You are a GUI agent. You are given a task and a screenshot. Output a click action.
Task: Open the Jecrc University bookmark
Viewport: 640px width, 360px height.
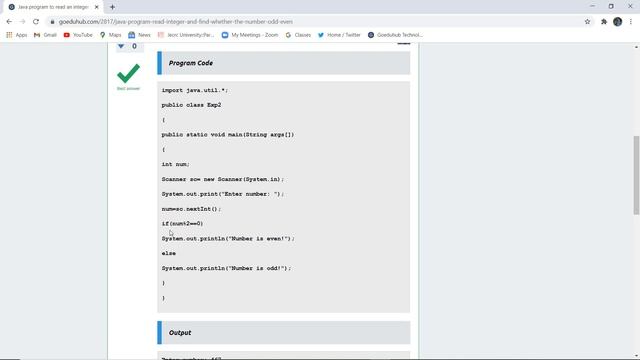coord(186,35)
